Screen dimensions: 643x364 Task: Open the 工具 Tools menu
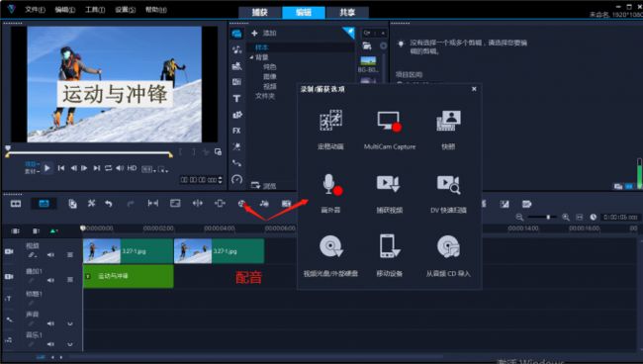tap(95, 9)
